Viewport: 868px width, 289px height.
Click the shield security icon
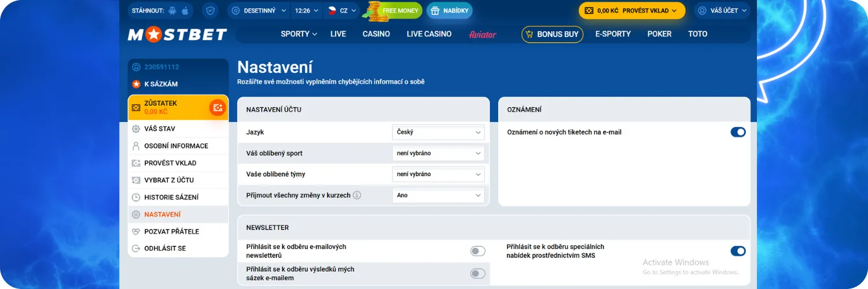pyautogui.click(x=210, y=10)
